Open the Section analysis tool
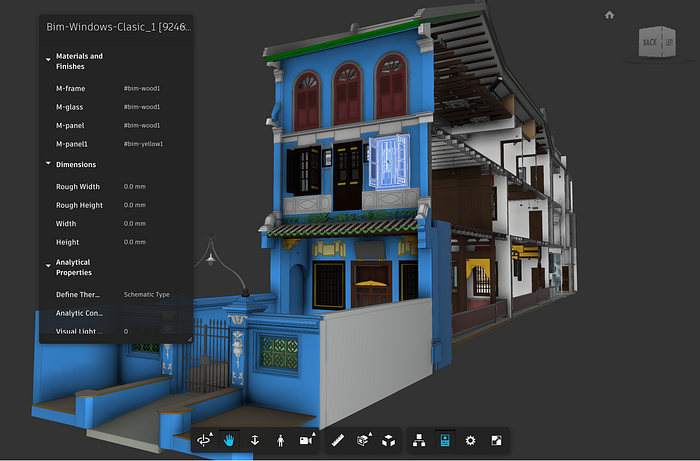 363,440
